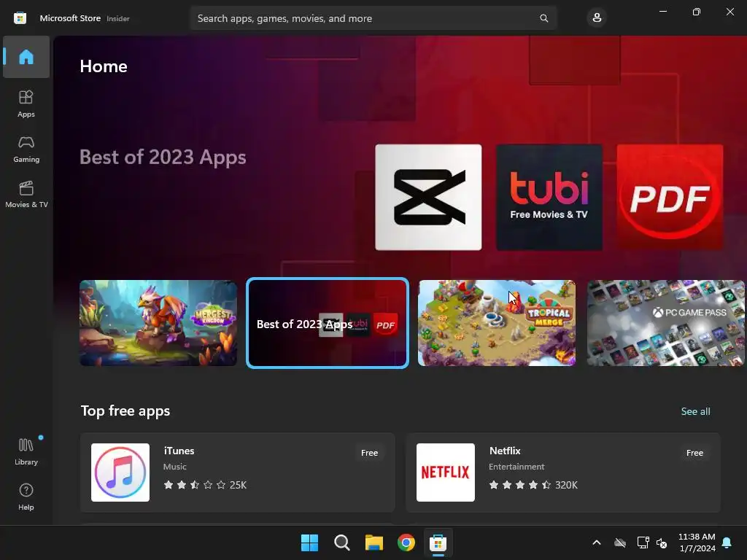Launch Google Chrome from taskbar

point(406,542)
